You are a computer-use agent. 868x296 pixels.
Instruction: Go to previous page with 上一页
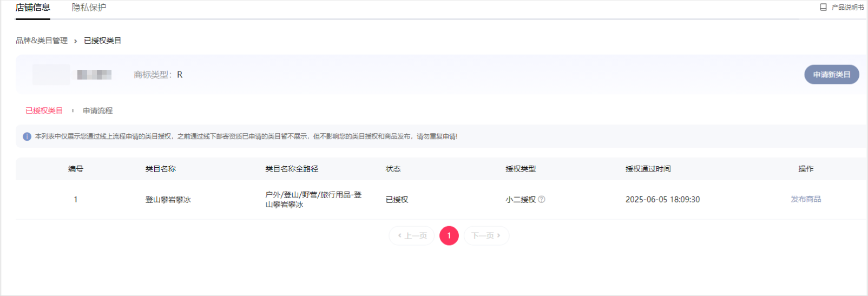point(412,235)
